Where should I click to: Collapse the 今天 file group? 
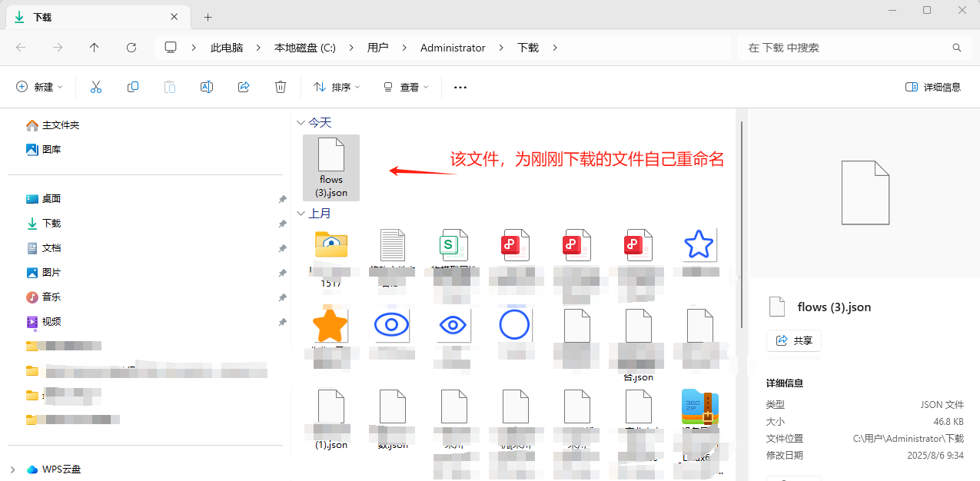point(301,122)
